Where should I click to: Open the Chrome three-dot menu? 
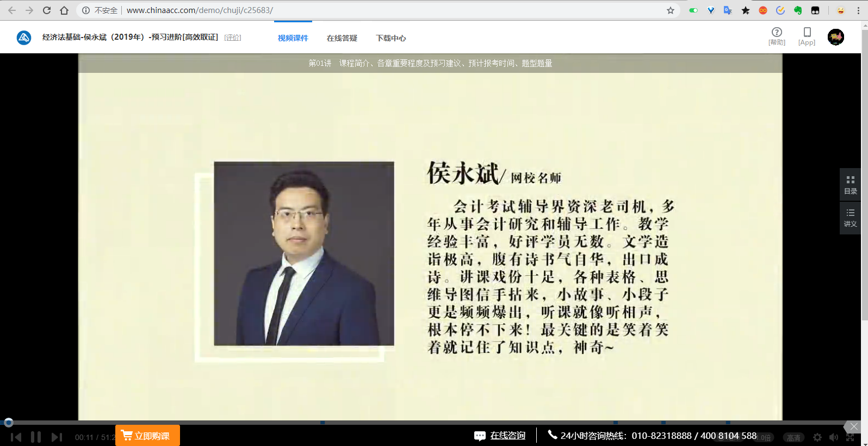coord(858,10)
